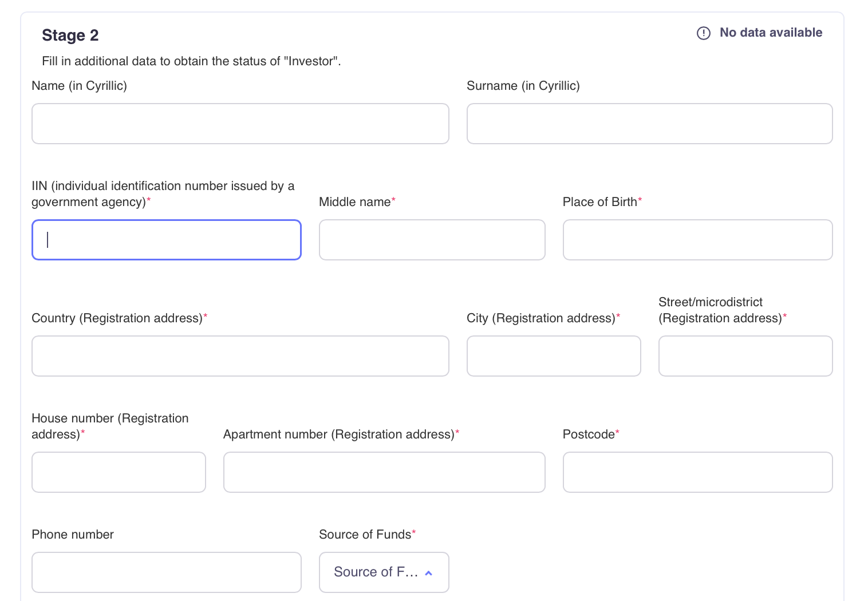Click into the Middle name field

pyautogui.click(x=432, y=240)
